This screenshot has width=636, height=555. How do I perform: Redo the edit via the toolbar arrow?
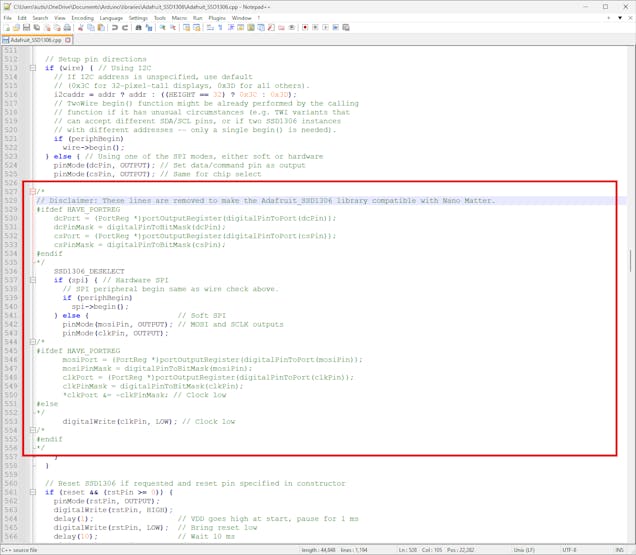[124, 28]
